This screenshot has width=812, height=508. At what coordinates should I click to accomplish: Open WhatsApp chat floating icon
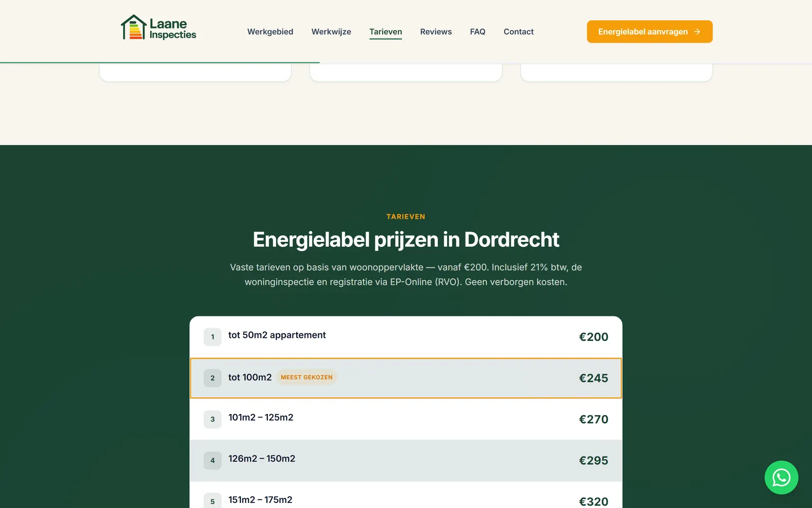(781, 478)
